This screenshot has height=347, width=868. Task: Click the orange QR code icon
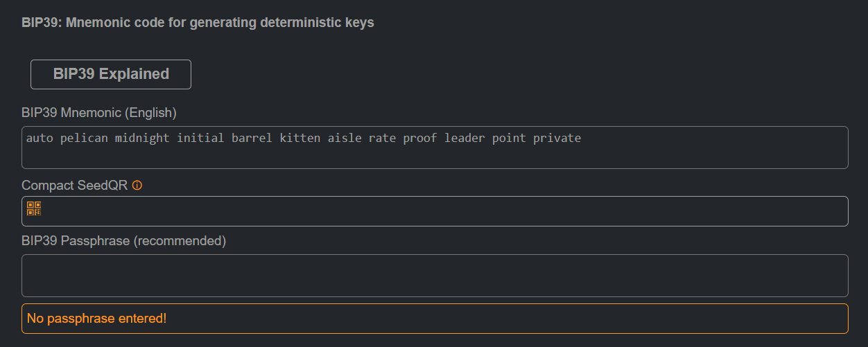tap(34, 208)
